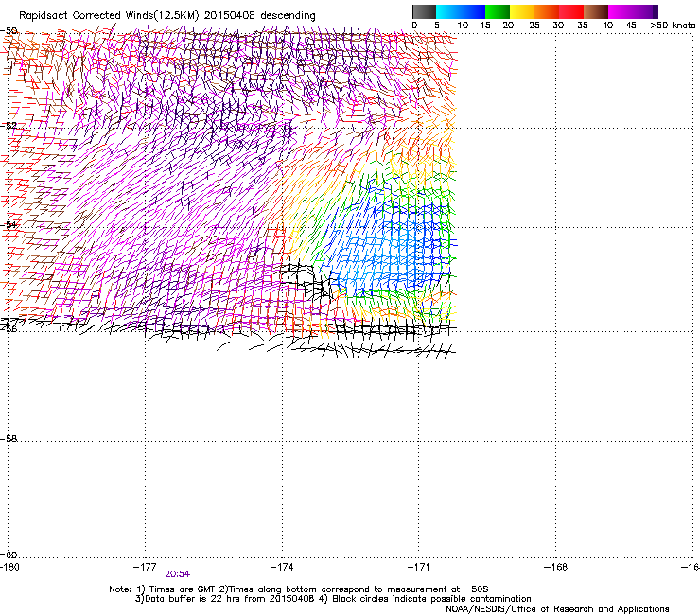Screen dimensions: 700x615
Task: Click the yellow 20-25 knots legend segment
Action: point(522,11)
